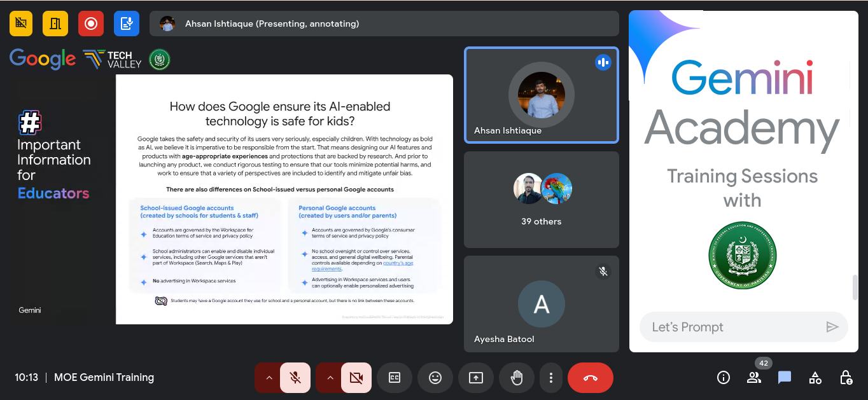The height and width of the screenshot is (400, 868).
Task: Open the 39 others participant tile
Action: [541, 200]
